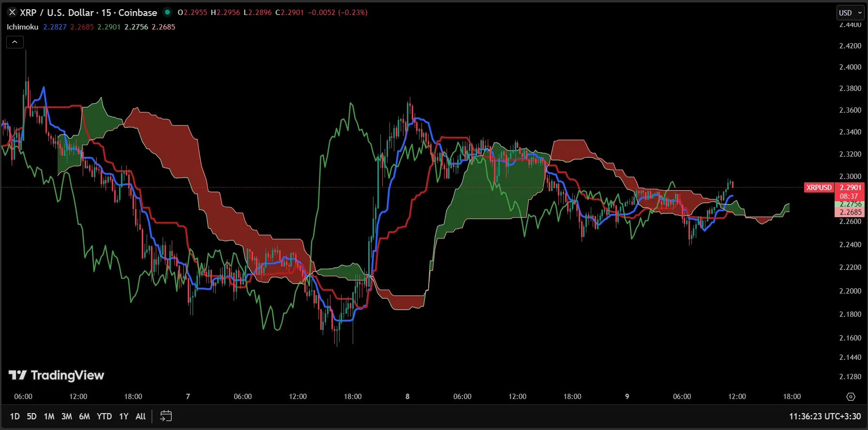Select the 5D time range
The width and height of the screenshot is (868, 430).
31,416
